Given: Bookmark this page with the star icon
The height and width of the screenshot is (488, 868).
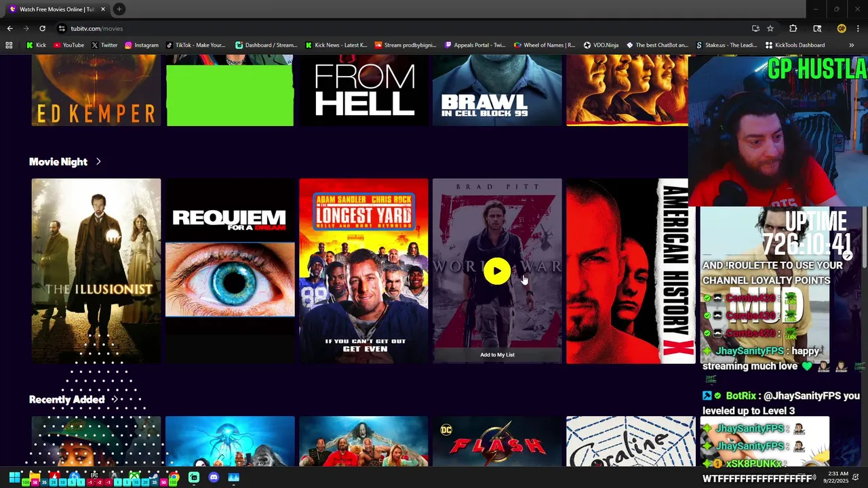Looking at the screenshot, I should tap(770, 28).
